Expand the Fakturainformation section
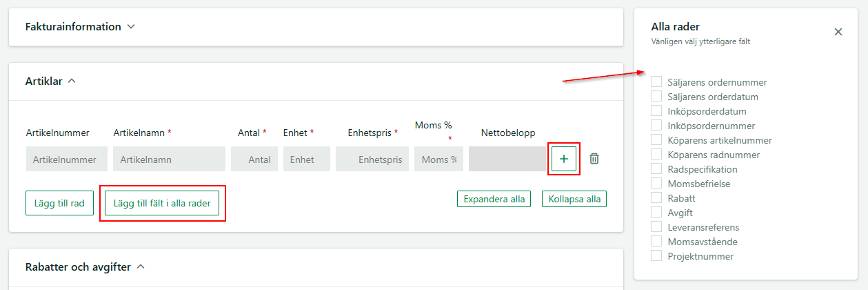This screenshot has width=868, height=290. tap(131, 27)
